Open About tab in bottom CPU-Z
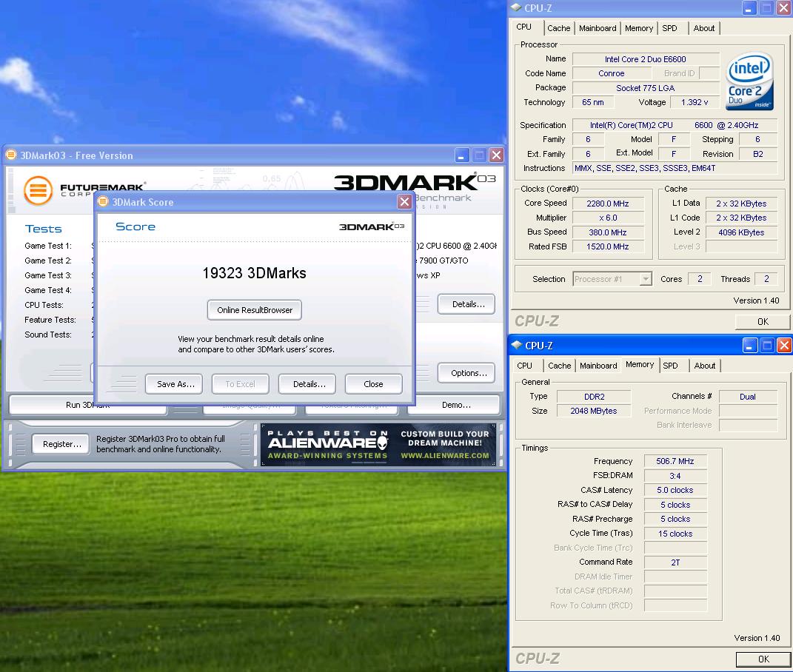 [704, 366]
